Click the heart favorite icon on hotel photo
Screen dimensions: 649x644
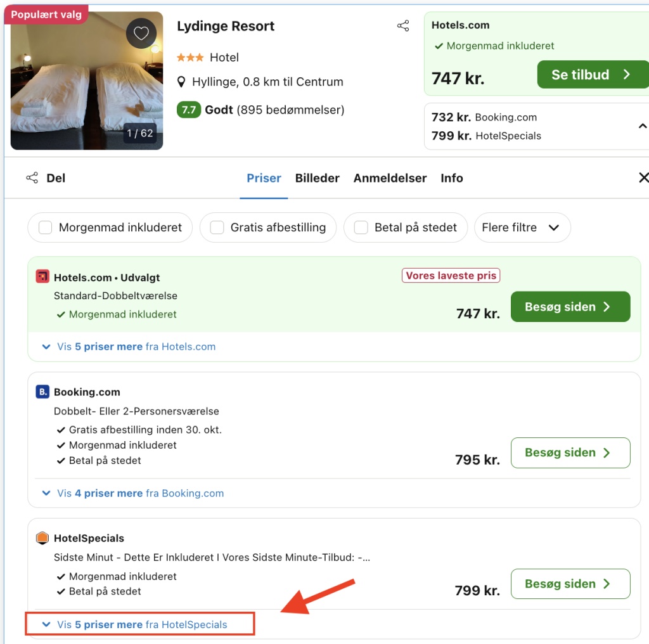pos(141,34)
